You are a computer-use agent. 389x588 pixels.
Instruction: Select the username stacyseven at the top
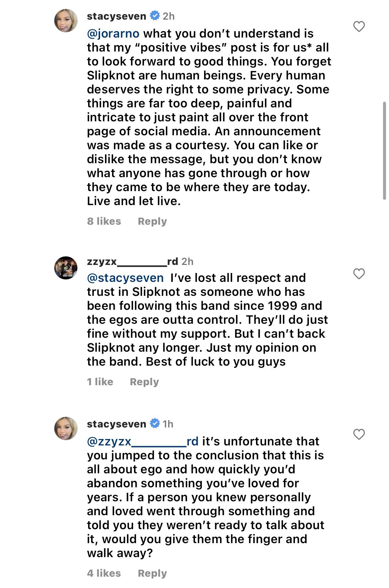[x=116, y=15]
